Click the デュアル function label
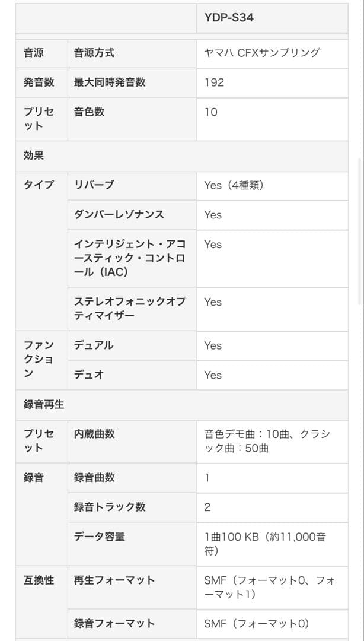The height and width of the screenshot is (641, 364). point(94,345)
